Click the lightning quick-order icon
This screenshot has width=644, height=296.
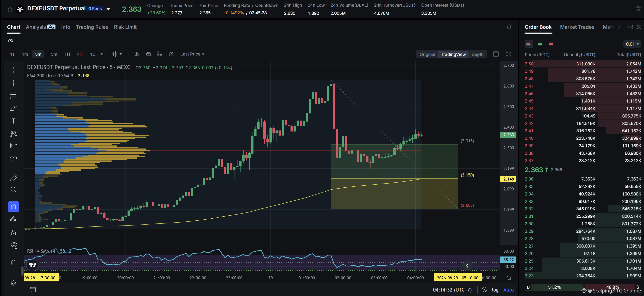click(x=467, y=266)
